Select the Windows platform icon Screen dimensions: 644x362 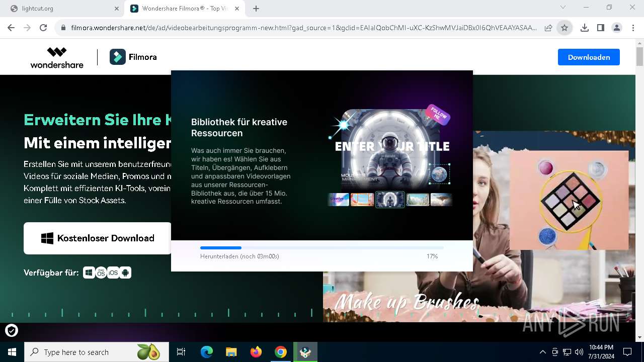click(89, 273)
